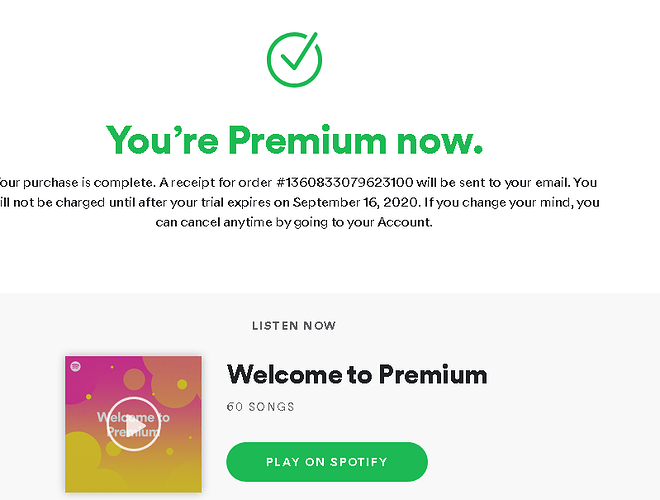Click the PLAY ON SPOTIFY button

click(327, 462)
